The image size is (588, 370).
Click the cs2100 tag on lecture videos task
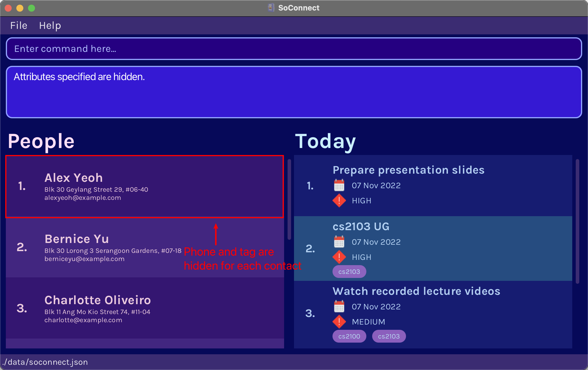point(349,336)
